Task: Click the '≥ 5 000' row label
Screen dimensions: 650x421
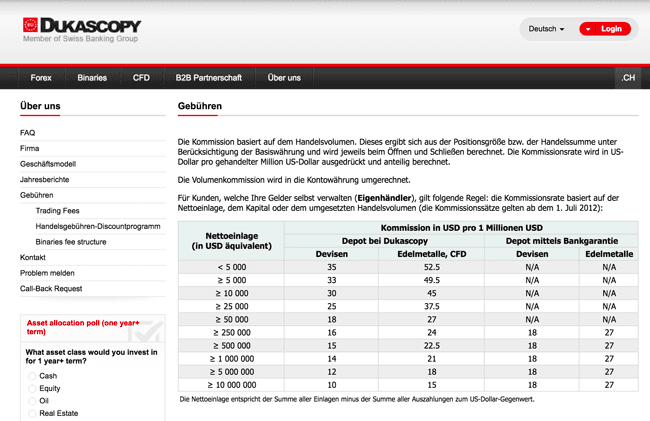Action: [232, 281]
